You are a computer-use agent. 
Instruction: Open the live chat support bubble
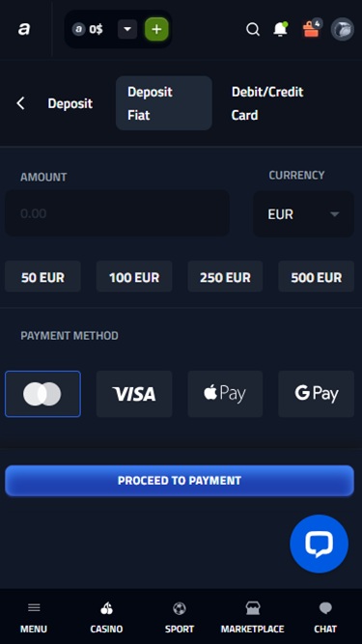coord(319,544)
